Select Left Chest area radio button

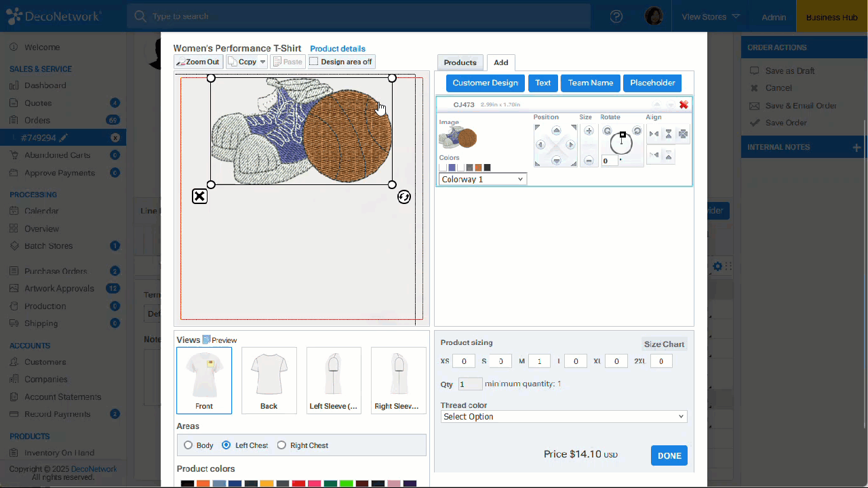(226, 445)
